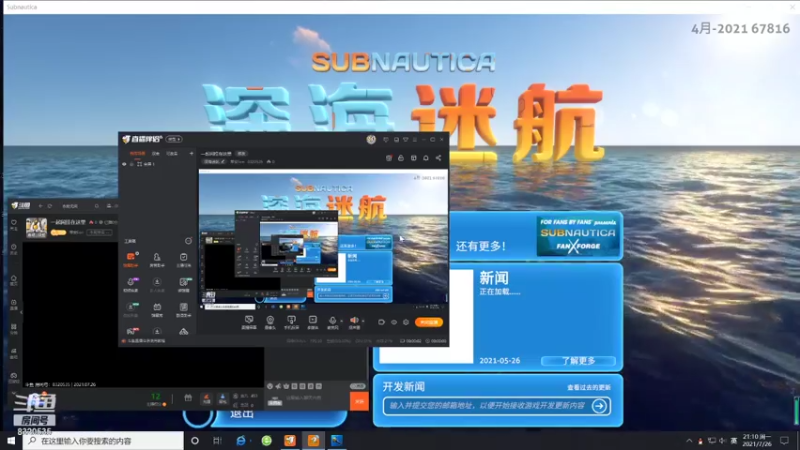Viewport: 800px width, 450px height.
Task: Toggle preview eye icon beside start button
Action: click(394, 322)
